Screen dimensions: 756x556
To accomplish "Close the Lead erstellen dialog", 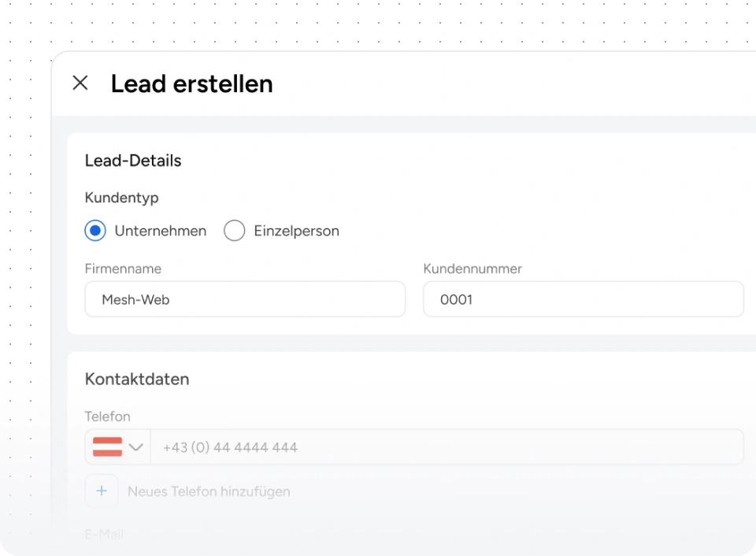I will point(80,83).
